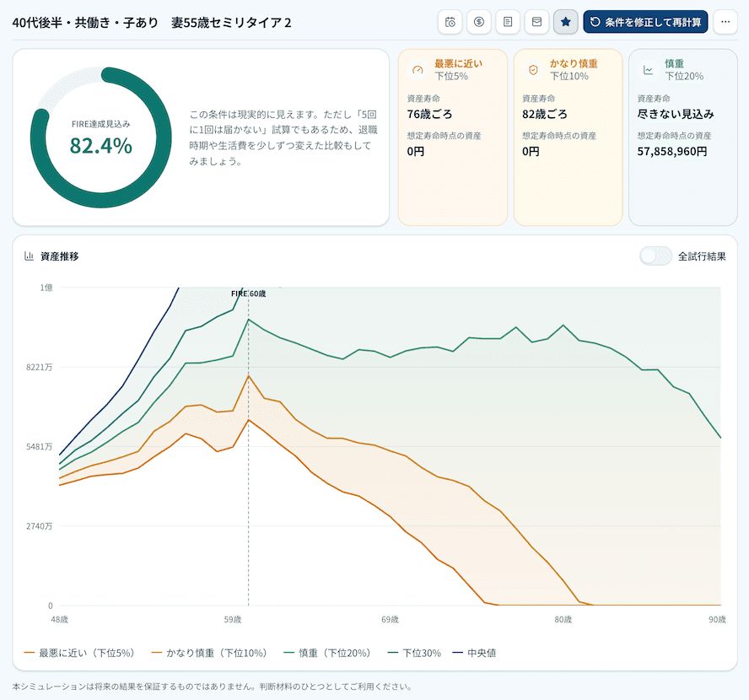The width and height of the screenshot is (749, 700).
Task: Select the かなり慎重 下位10% card
Action: pyautogui.click(x=568, y=137)
